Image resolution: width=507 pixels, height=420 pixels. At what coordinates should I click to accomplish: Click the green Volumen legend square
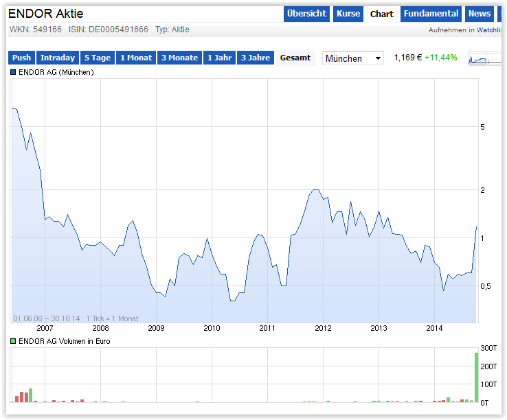click(x=12, y=341)
